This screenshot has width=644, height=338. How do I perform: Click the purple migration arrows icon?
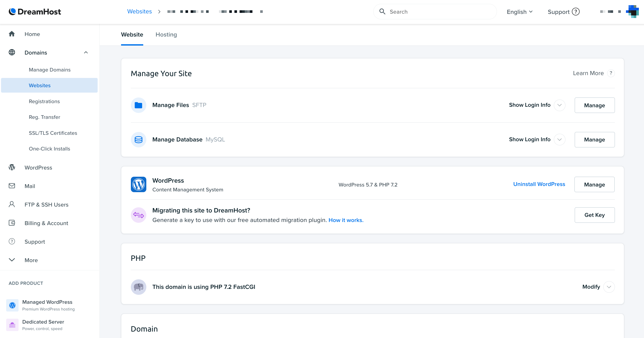[x=139, y=215]
